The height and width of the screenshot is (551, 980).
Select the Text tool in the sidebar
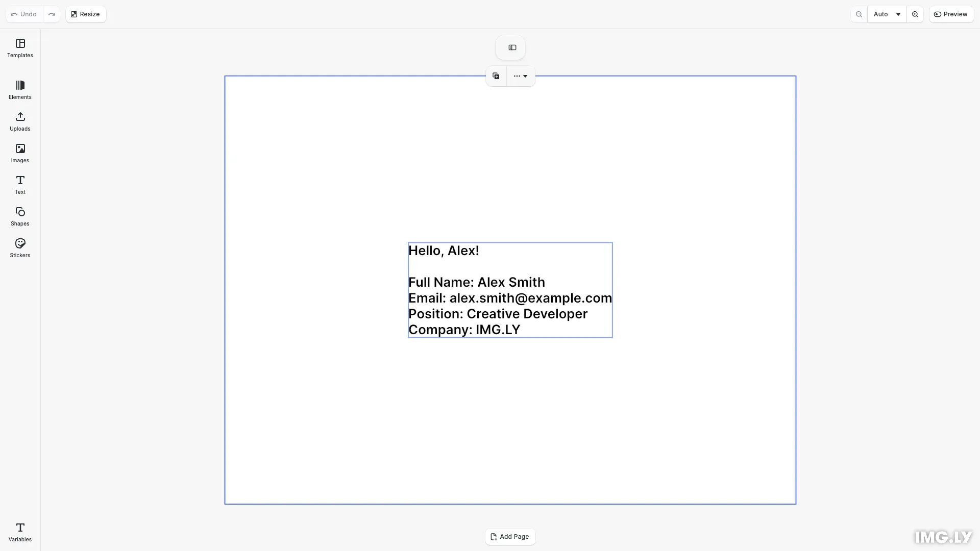[20, 185]
